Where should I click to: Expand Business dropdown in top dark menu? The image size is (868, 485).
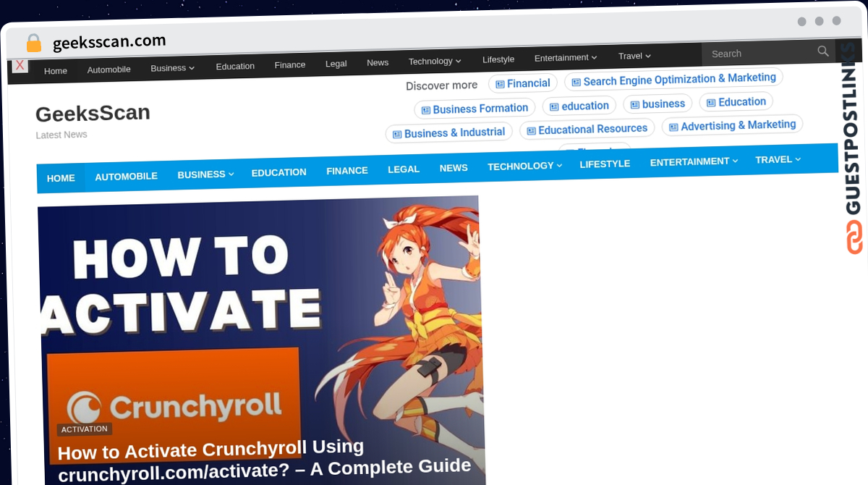coord(192,68)
